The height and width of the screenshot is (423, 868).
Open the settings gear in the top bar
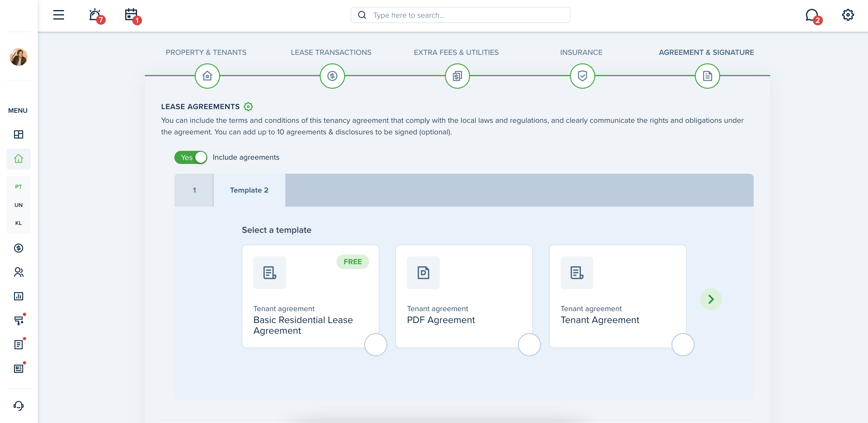848,15
